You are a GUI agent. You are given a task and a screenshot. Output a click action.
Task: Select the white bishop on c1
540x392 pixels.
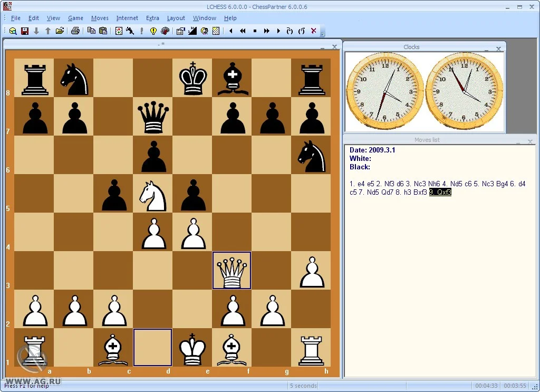tap(114, 347)
